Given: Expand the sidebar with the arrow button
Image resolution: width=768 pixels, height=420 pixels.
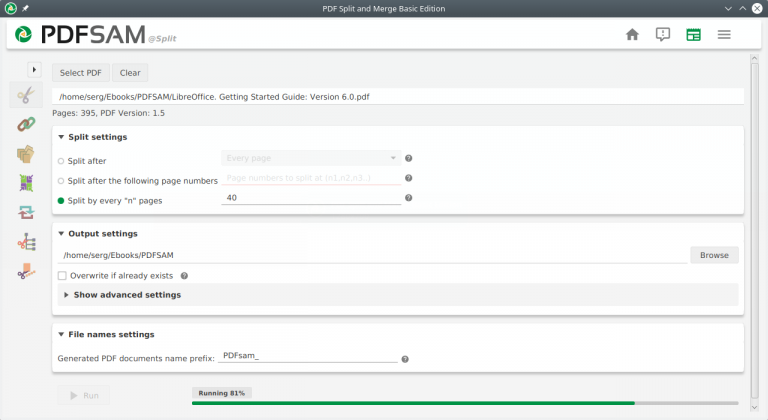Looking at the screenshot, I should point(34,70).
